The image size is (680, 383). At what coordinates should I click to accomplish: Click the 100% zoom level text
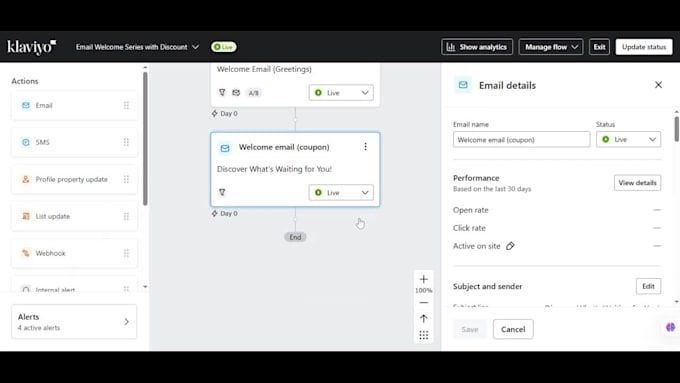point(424,290)
